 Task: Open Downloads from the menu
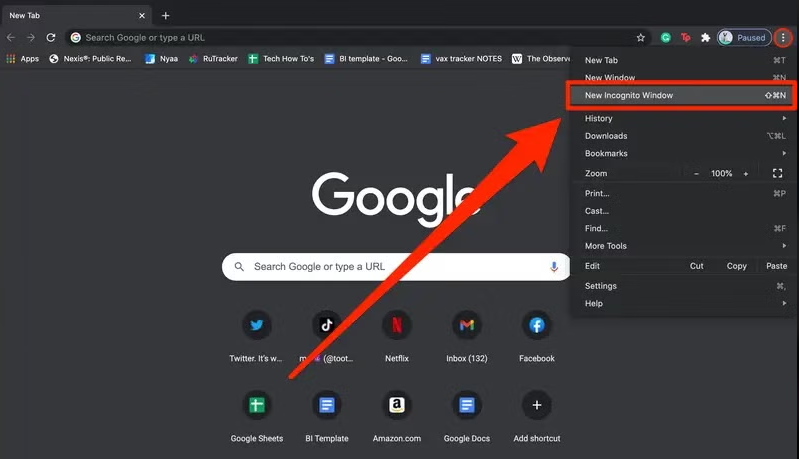pyautogui.click(x=683, y=136)
